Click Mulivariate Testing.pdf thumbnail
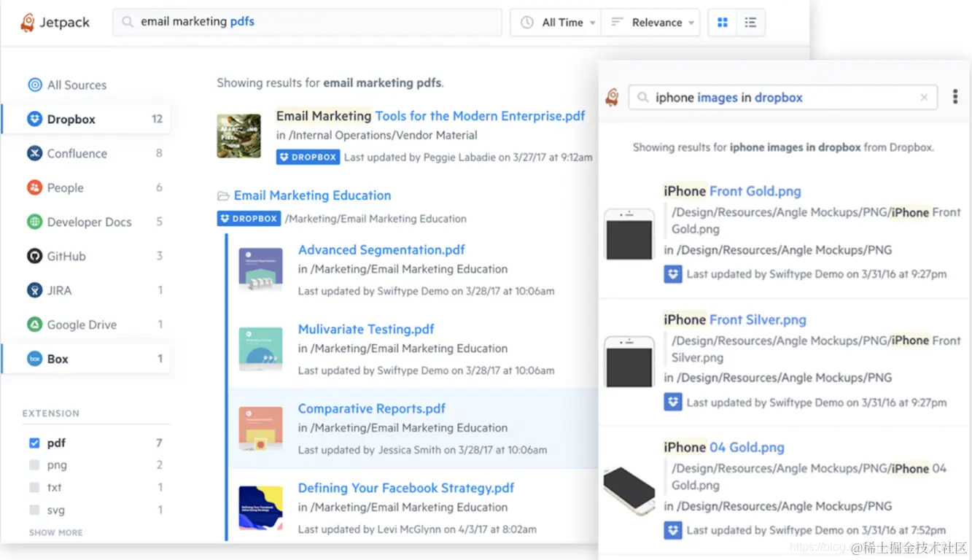972x560 pixels. (x=260, y=349)
